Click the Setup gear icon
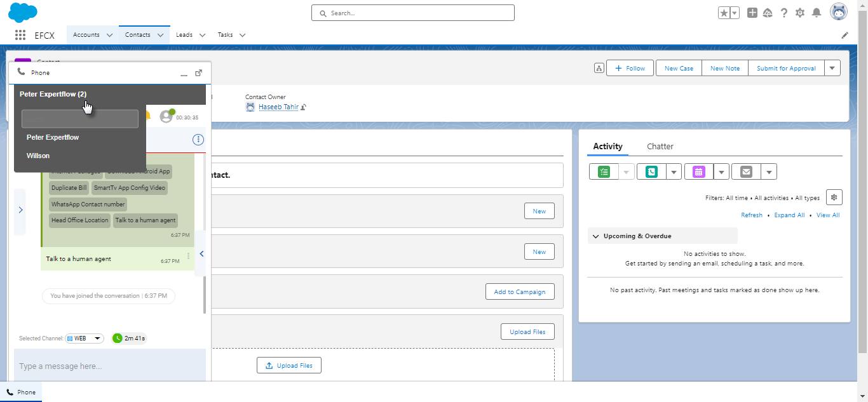Viewport: 868px width, 402px height. click(800, 13)
